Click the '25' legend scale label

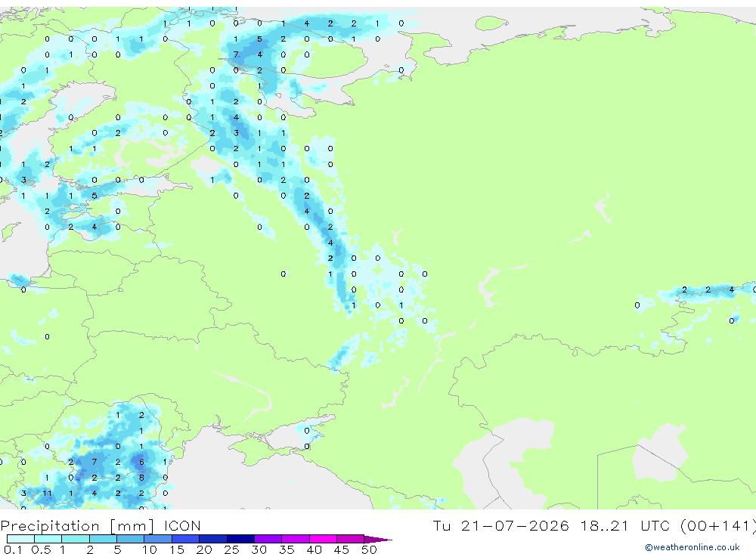(x=232, y=549)
